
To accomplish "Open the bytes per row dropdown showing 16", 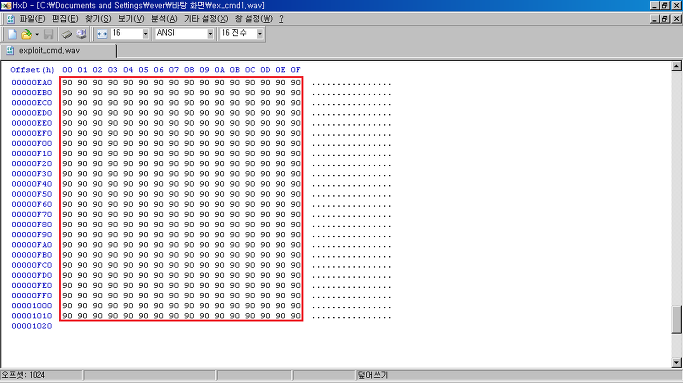I will [x=145, y=34].
